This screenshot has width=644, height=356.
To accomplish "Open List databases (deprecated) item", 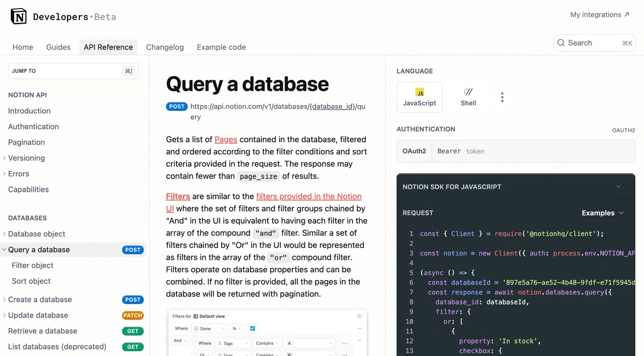I will 57,347.
